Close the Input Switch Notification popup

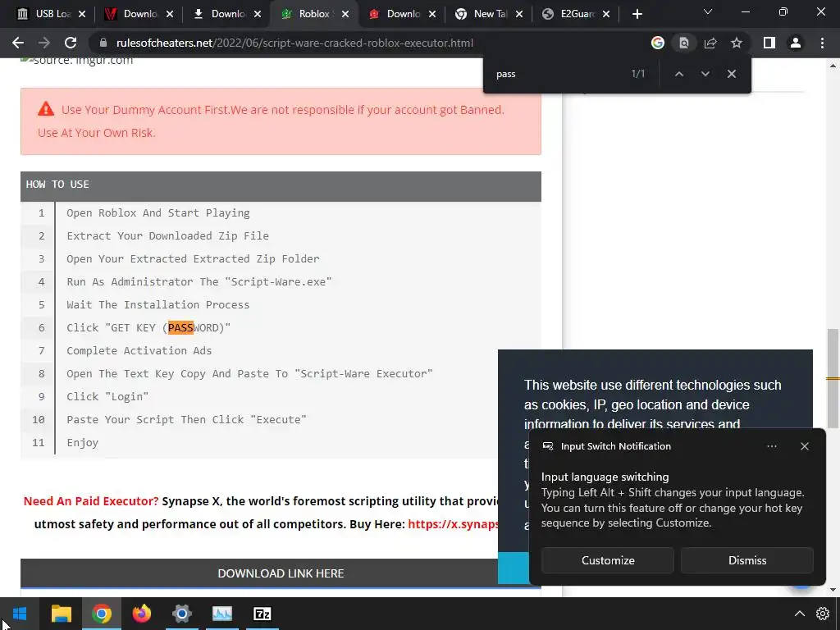click(x=804, y=446)
